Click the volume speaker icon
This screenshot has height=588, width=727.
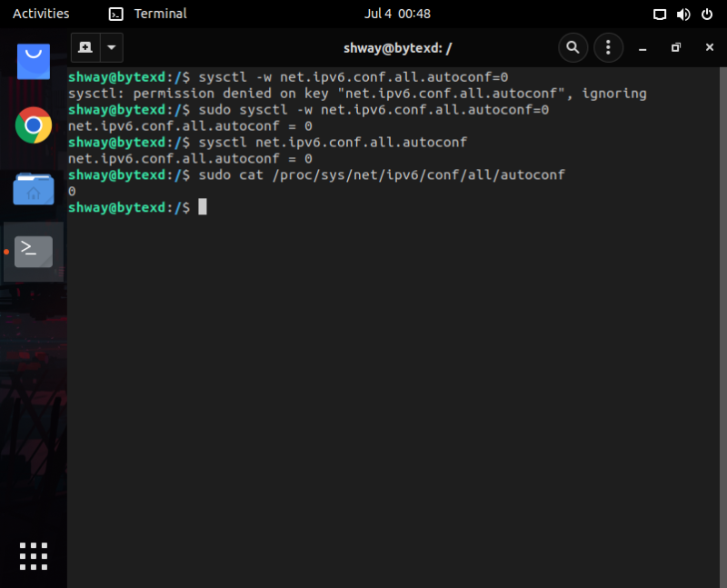coord(684,14)
